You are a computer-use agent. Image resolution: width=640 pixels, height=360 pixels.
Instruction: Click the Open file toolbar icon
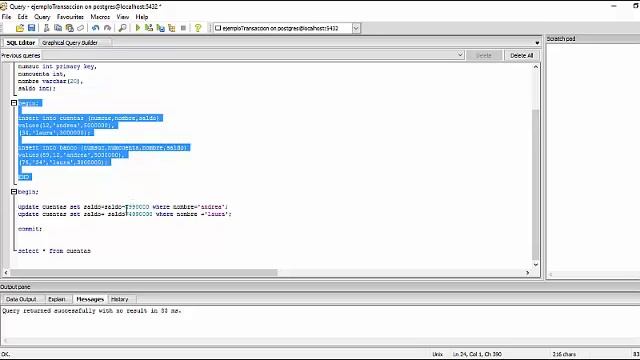click(20, 28)
